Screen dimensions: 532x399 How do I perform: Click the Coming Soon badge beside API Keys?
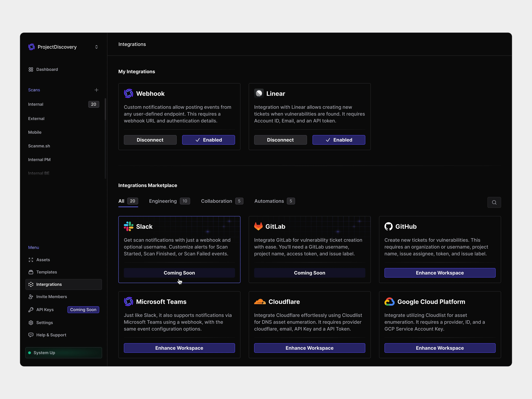point(83,310)
